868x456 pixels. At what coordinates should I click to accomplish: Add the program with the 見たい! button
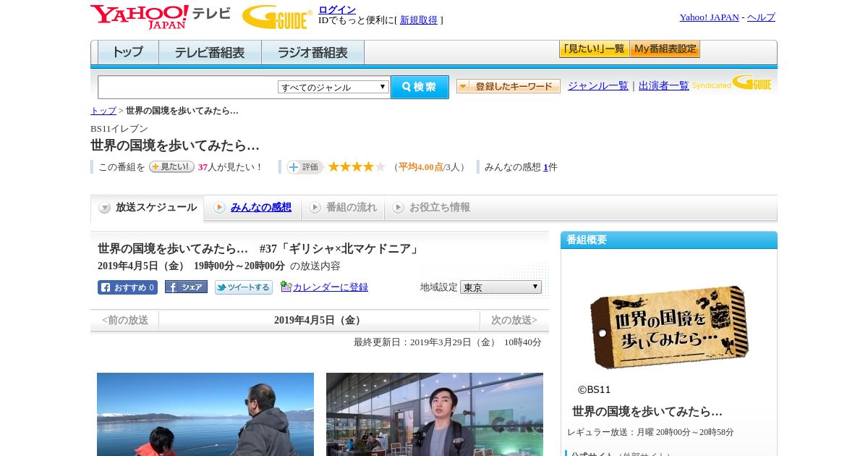tap(171, 166)
